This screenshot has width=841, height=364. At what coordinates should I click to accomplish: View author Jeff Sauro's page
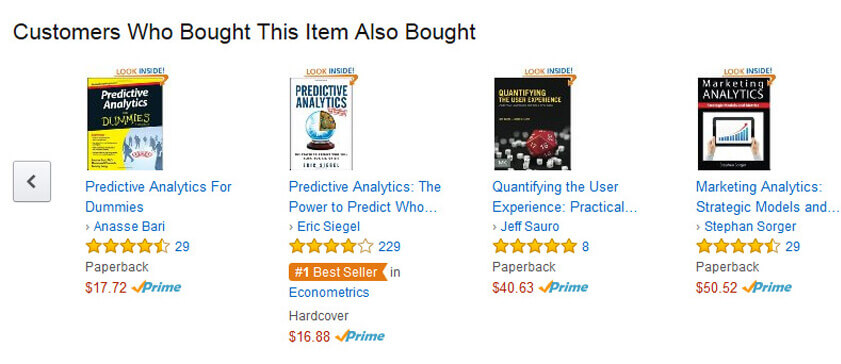coord(529,226)
